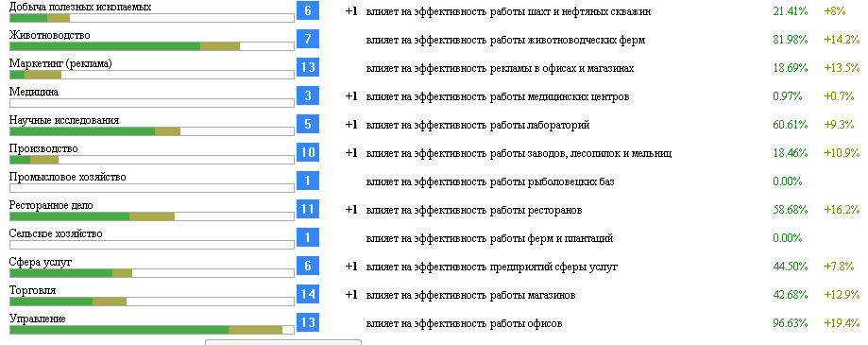868x345 pixels.
Task: Click level badge 1 of Сельское хозяйство
Action: (308, 237)
